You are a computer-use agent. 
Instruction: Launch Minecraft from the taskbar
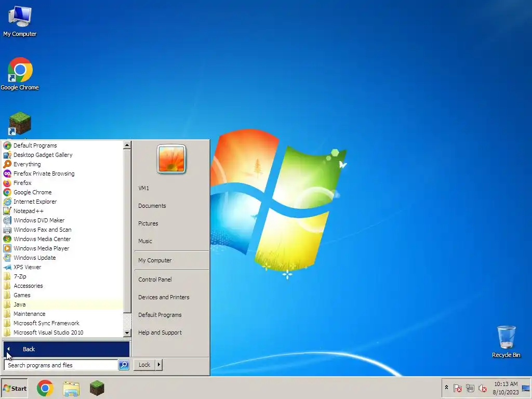[97, 388]
